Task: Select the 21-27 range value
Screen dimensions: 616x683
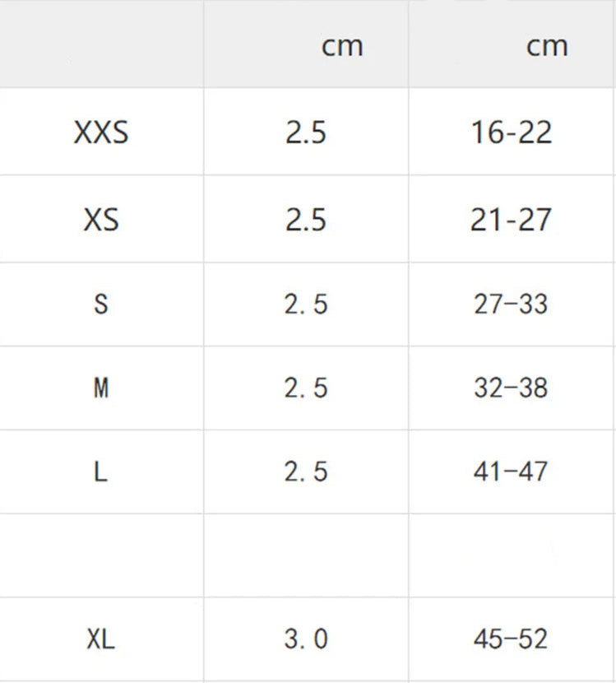Action: click(511, 220)
